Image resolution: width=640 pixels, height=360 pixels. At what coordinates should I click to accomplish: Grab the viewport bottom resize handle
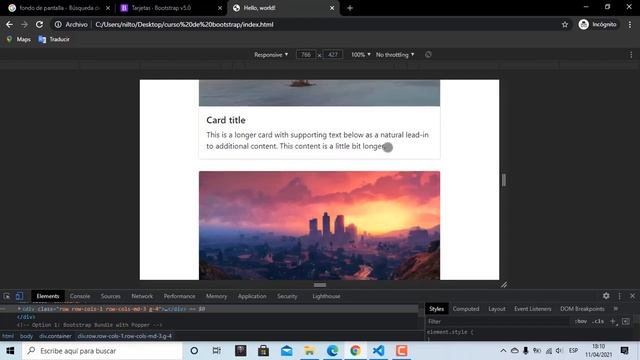point(320,284)
